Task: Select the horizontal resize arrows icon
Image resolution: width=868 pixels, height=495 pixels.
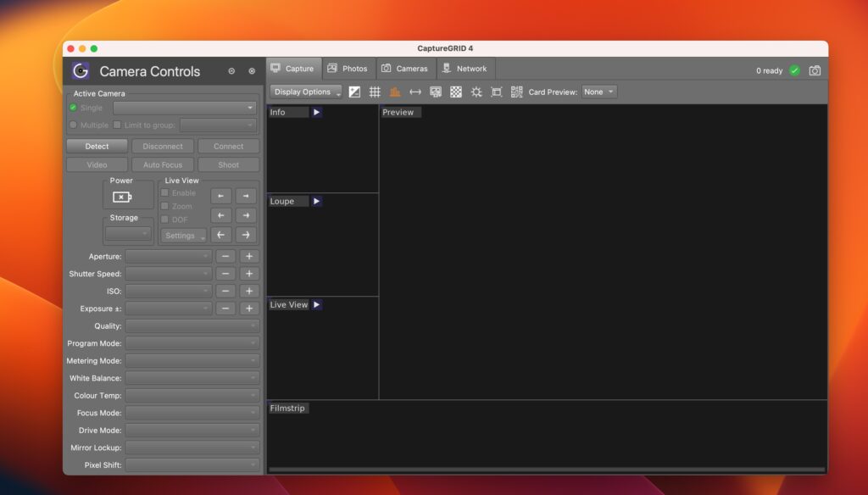Action: pyautogui.click(x=415, y=92)
